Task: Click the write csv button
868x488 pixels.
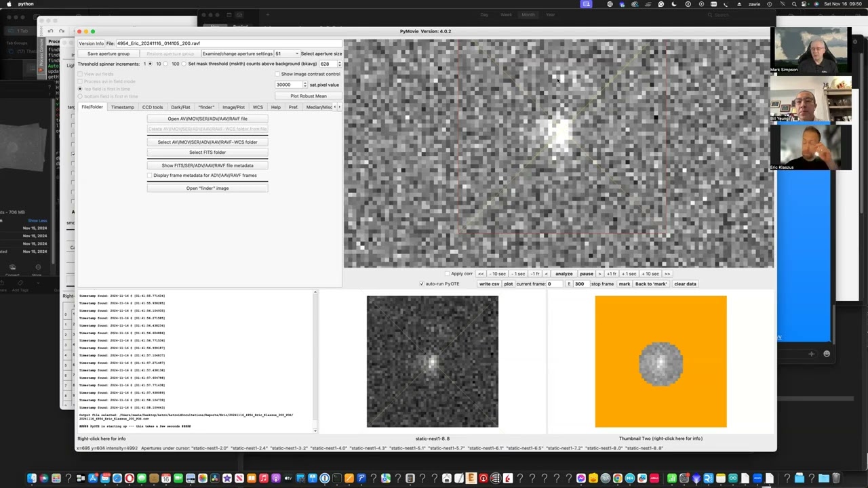Action: tap(489, 284)
